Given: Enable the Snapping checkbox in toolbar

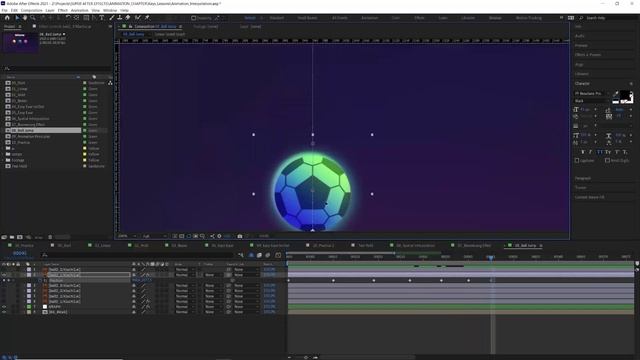Looking at the screenshot, I should pyautogui.click(x=193, y=18).
